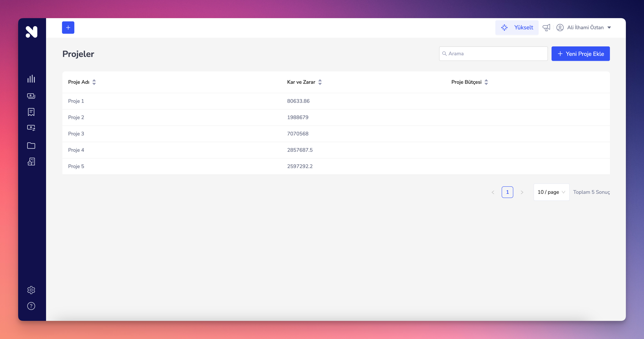Image resolution: width=644 pixels, height=339 pixels.
Task: Open the receipt invoices sidebar icon
Action: (31, 112)
